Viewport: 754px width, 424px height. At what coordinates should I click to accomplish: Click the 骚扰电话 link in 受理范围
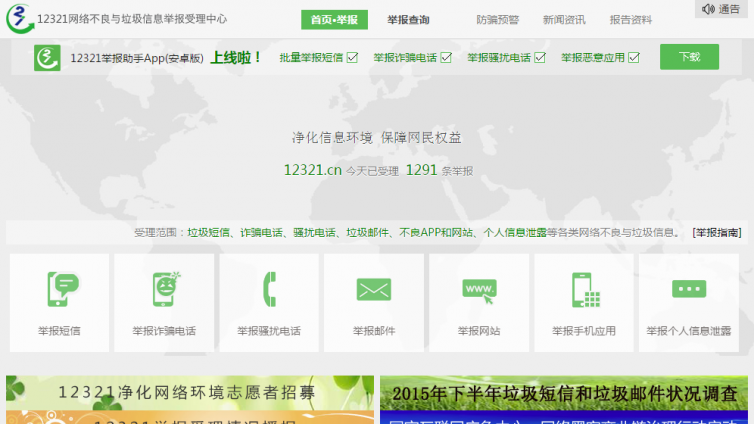314,233
